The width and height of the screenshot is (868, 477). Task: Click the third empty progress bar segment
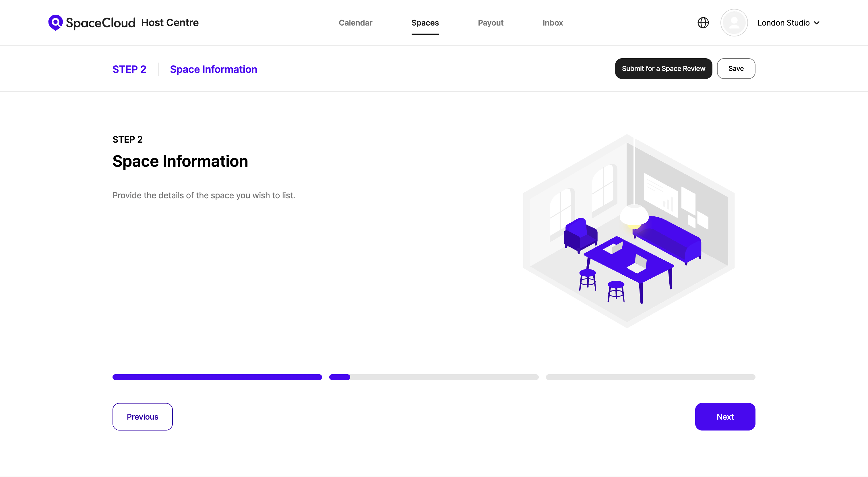(x=650, y=377)
